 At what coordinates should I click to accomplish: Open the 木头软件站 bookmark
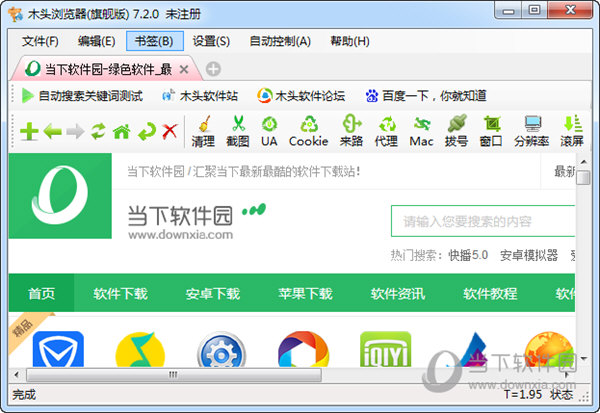point(200,96)
